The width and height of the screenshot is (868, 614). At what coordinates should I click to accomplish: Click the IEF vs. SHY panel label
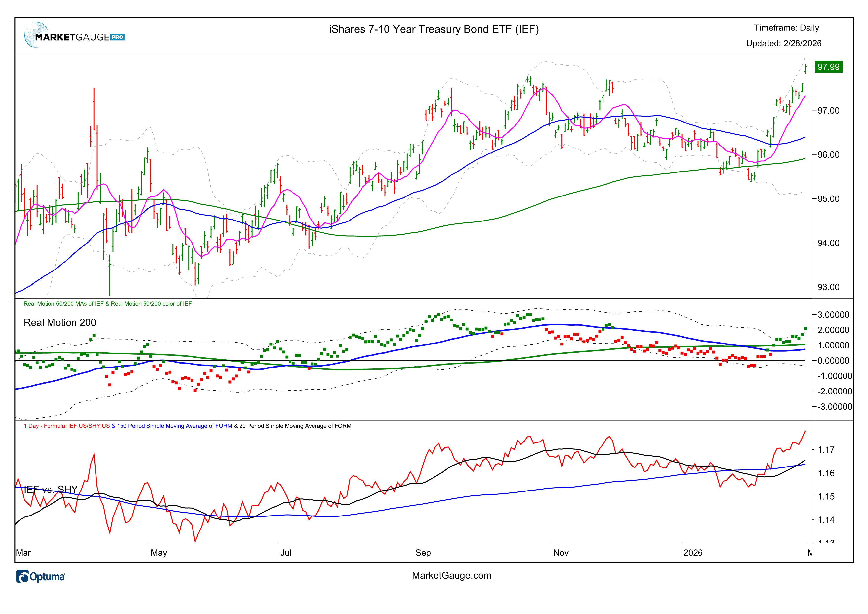[x=51, y=489]
